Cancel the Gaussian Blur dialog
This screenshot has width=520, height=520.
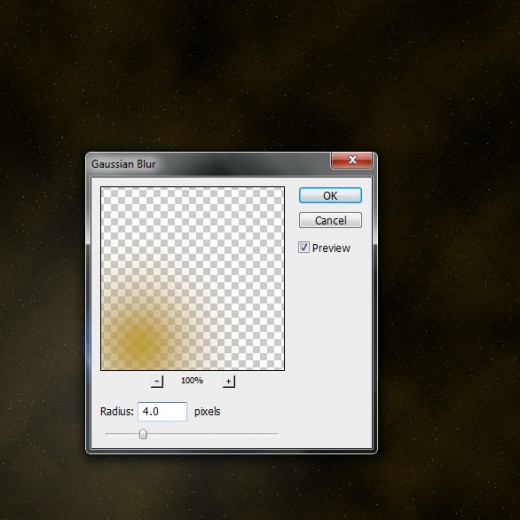pos(330,220)
